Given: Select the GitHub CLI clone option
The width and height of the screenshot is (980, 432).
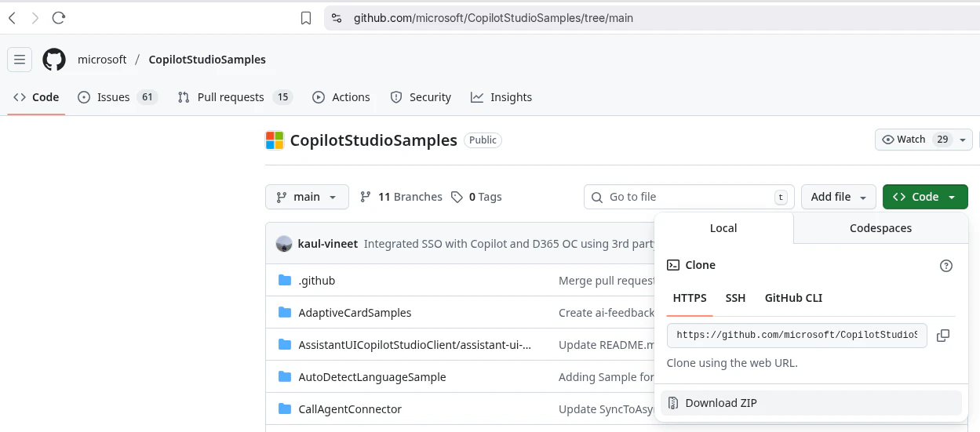Looking at the screenshot, I should tap(793, 298).
